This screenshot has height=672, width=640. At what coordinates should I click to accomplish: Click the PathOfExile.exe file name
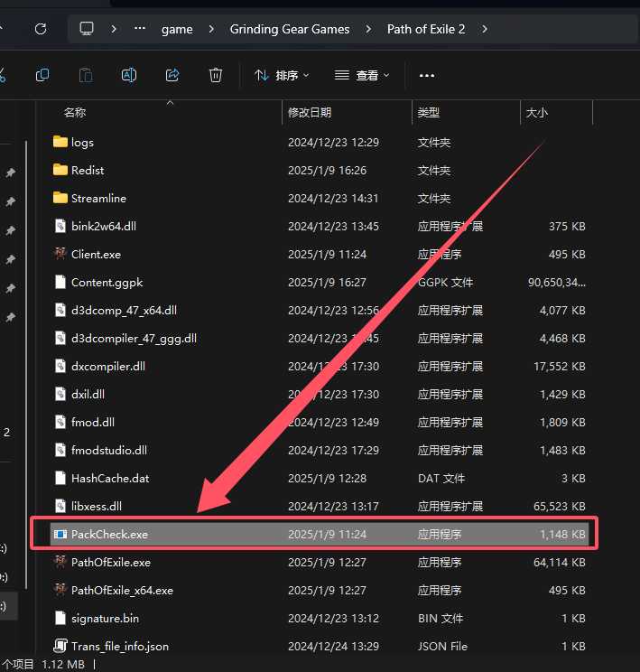pyautogui.click(x=111, y=563)
